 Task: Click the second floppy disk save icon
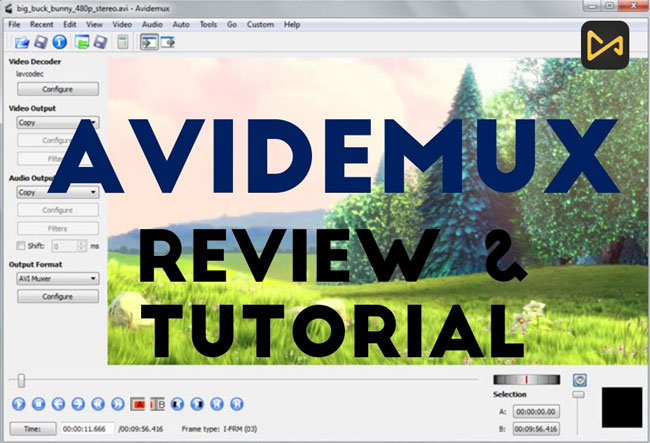click(x=100, y=42)
